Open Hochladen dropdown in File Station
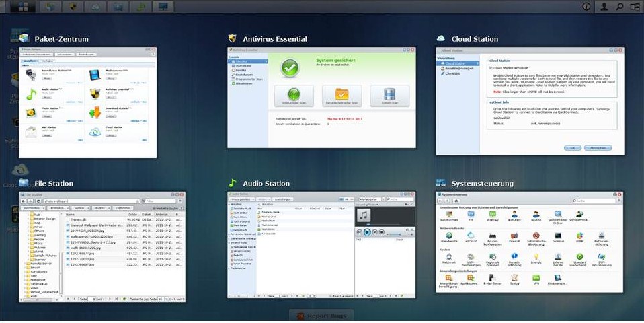Screen dimensions: 644x323 31,209
